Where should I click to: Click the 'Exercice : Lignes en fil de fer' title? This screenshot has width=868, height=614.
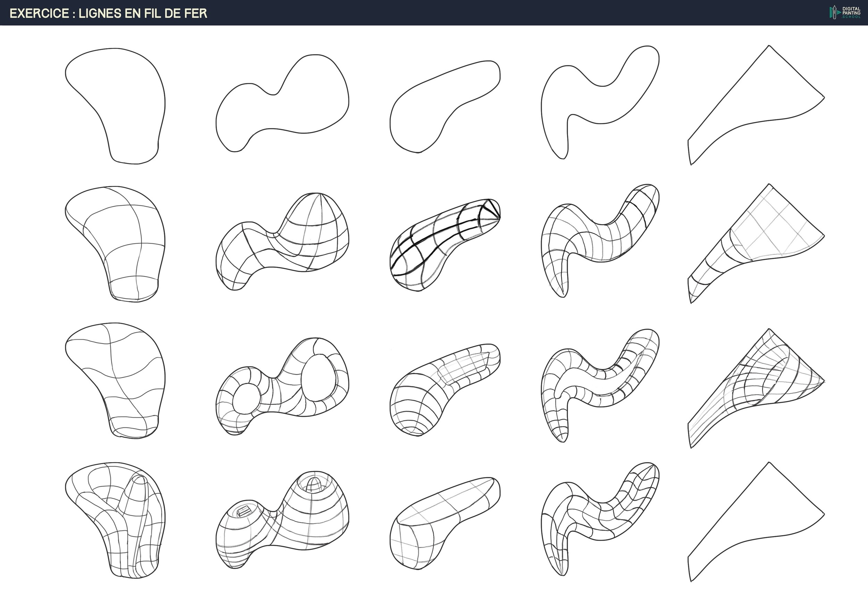click(x=108, y=13)
